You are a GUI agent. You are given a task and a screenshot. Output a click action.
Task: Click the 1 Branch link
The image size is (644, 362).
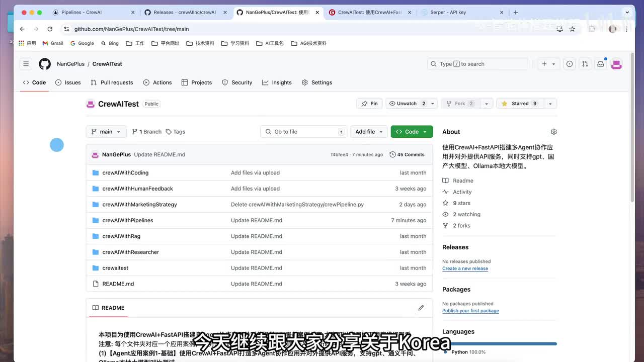click(146, 132)
